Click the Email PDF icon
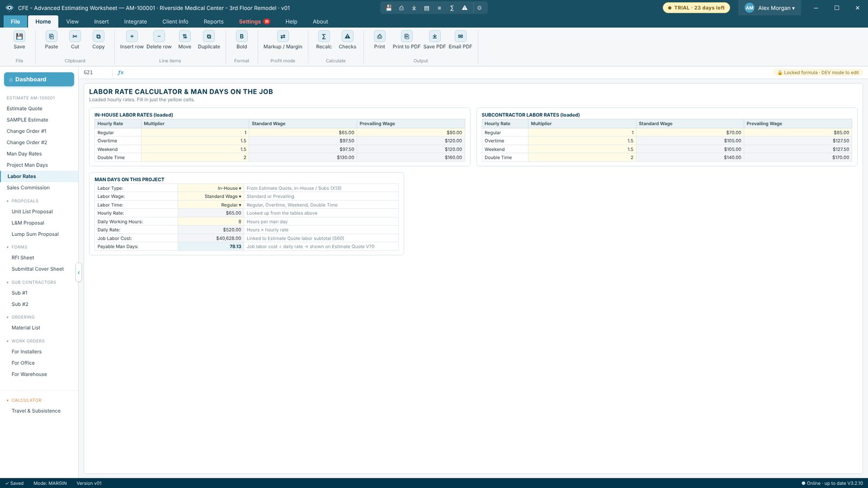The width and height of the screenshot is (868, 488). 460,36
